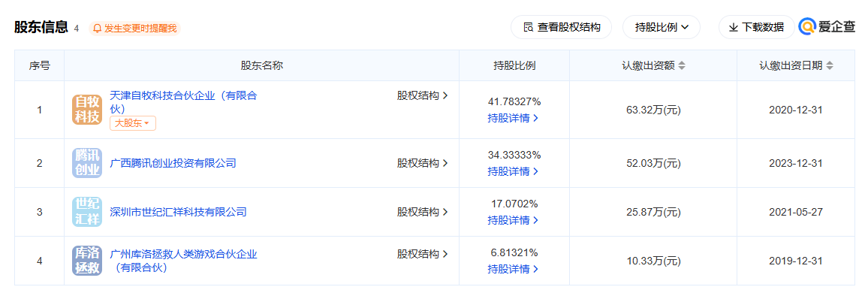Click the 自牧科技 company logo icon
Viewport: 868px width, 296px height.
tap(87, 109)
